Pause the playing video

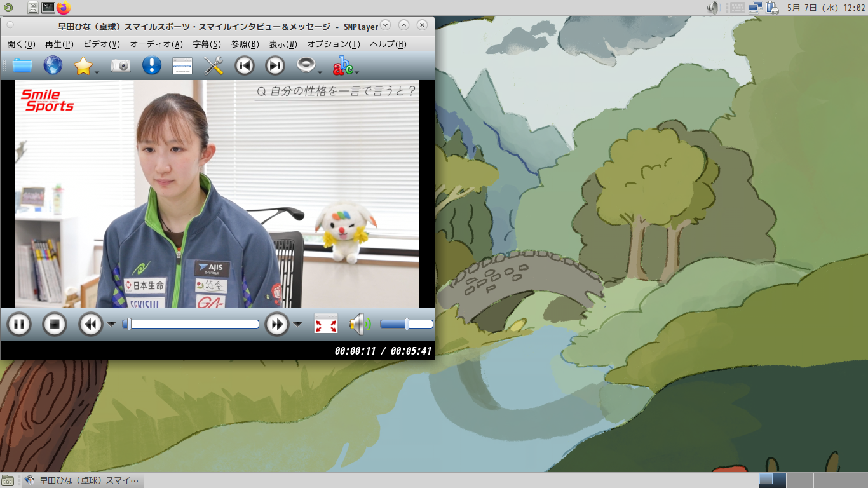coord(19,325)
